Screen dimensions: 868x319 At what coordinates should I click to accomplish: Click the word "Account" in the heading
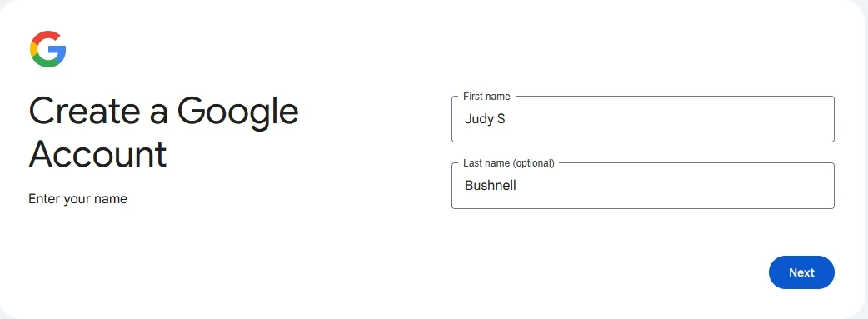(x=97, y=154)
